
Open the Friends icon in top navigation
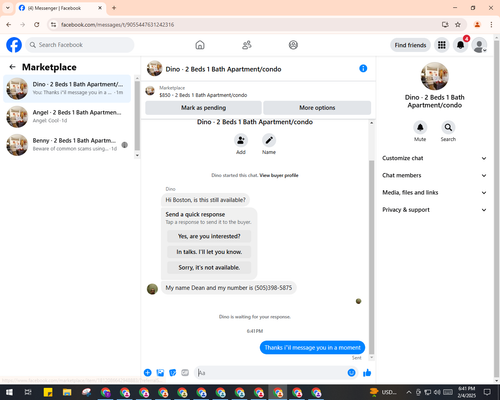pyautogui.click(x=247, y=45)
